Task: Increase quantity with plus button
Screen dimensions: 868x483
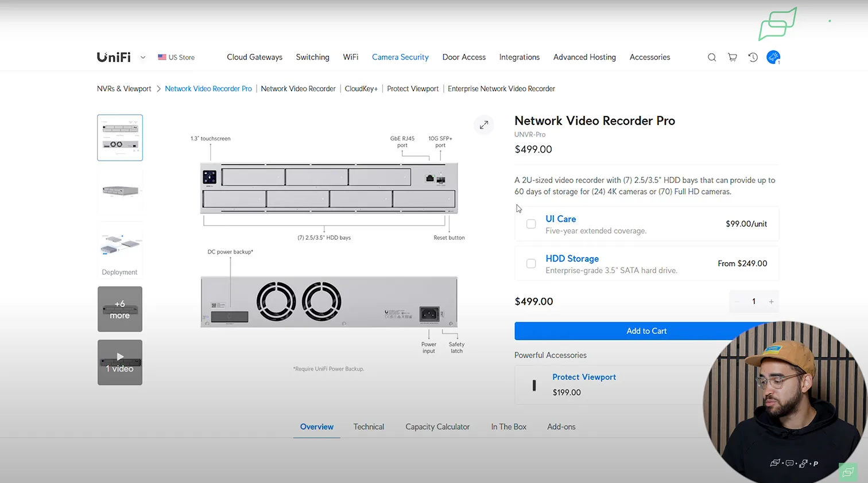Action: coord(771,302)
